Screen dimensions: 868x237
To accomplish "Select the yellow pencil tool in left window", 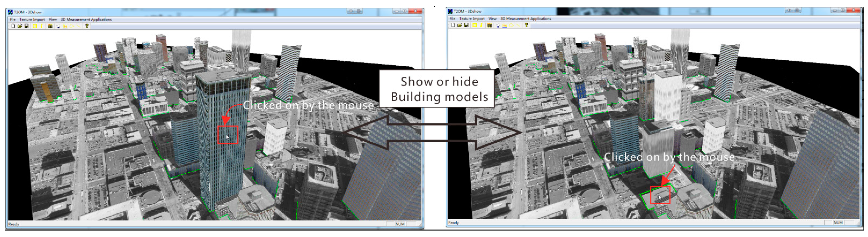I will (42, 26).
